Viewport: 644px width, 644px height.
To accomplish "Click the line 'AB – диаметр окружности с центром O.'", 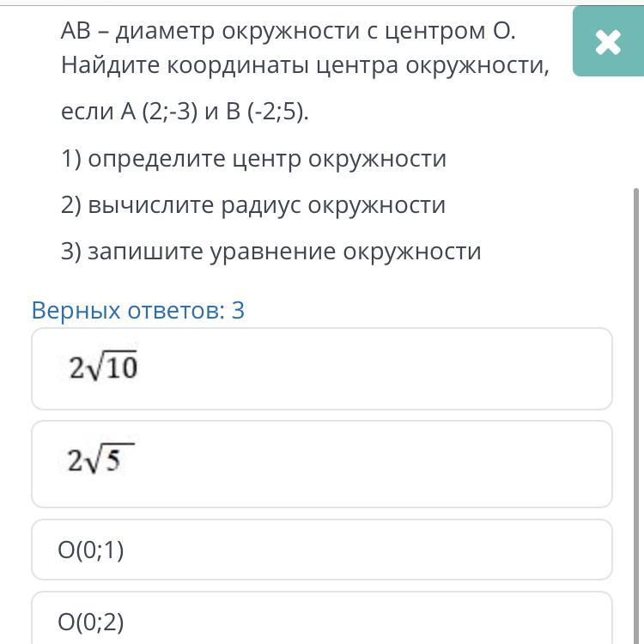I will click(288, 31).
